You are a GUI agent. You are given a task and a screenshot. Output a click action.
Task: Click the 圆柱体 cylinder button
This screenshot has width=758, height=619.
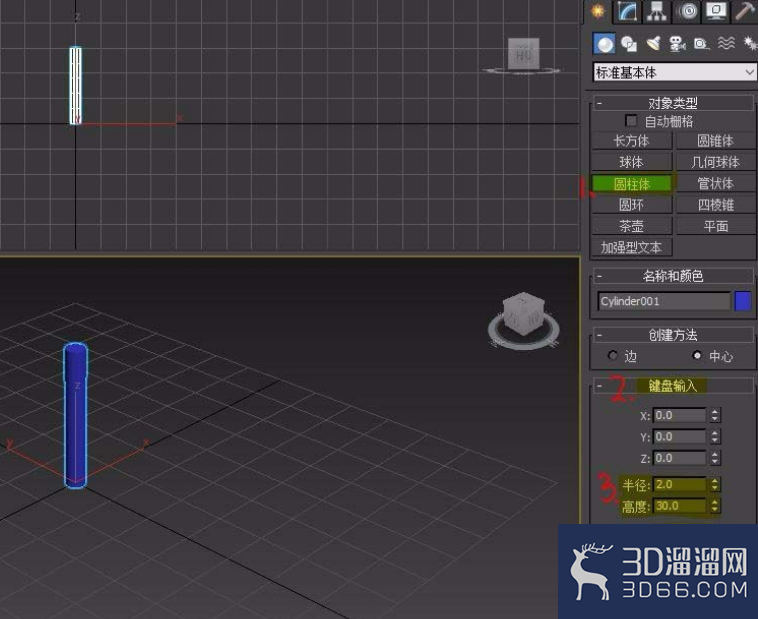click(631, 184)
